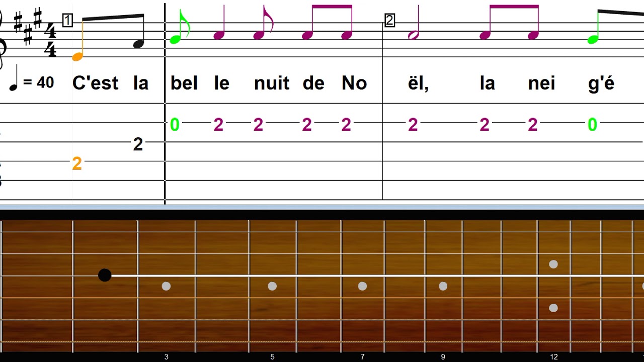644x362 pixels.
Task: Click the lyric 'la' after 'C'est'
Action: click(141, 83)
